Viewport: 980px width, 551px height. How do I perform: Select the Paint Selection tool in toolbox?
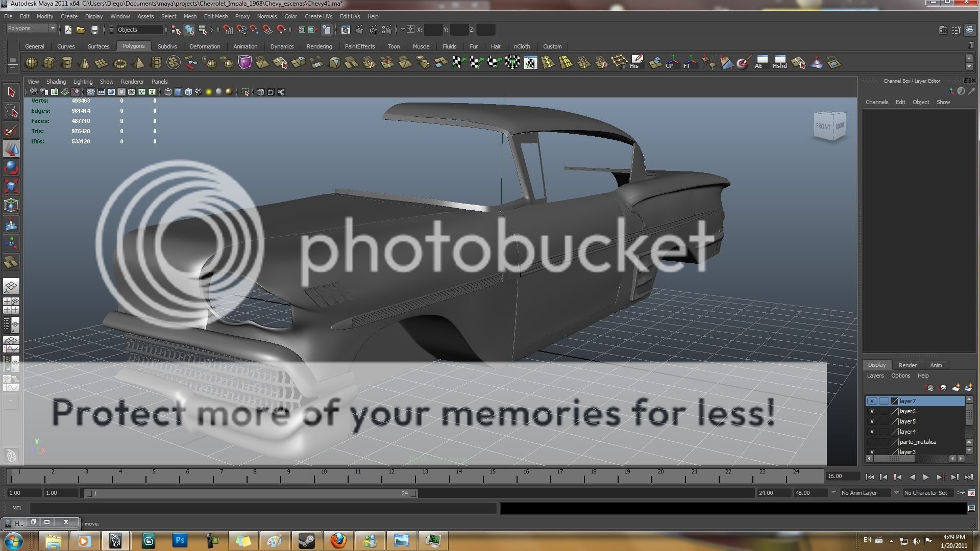click(11, 130)
